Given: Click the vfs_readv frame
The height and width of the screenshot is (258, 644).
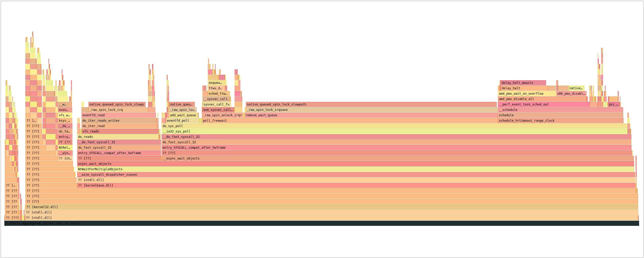Looking at the screenshot, I should click(120, 131).
